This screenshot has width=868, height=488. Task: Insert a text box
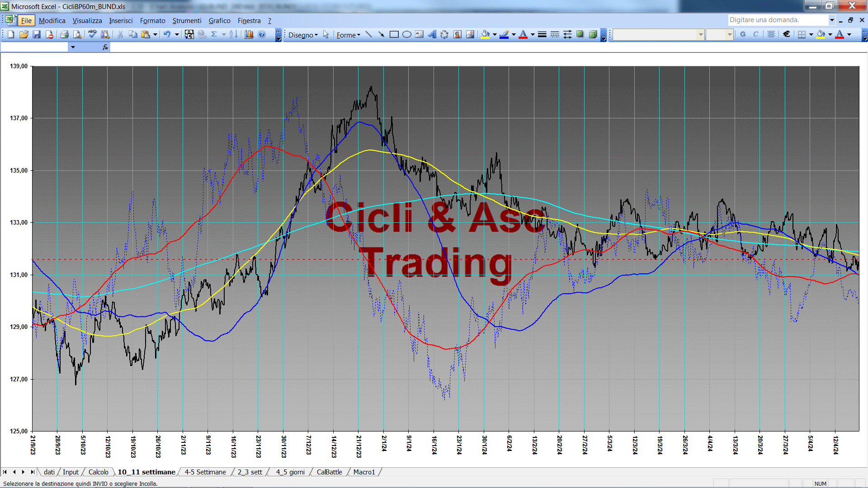pos(420,34)
